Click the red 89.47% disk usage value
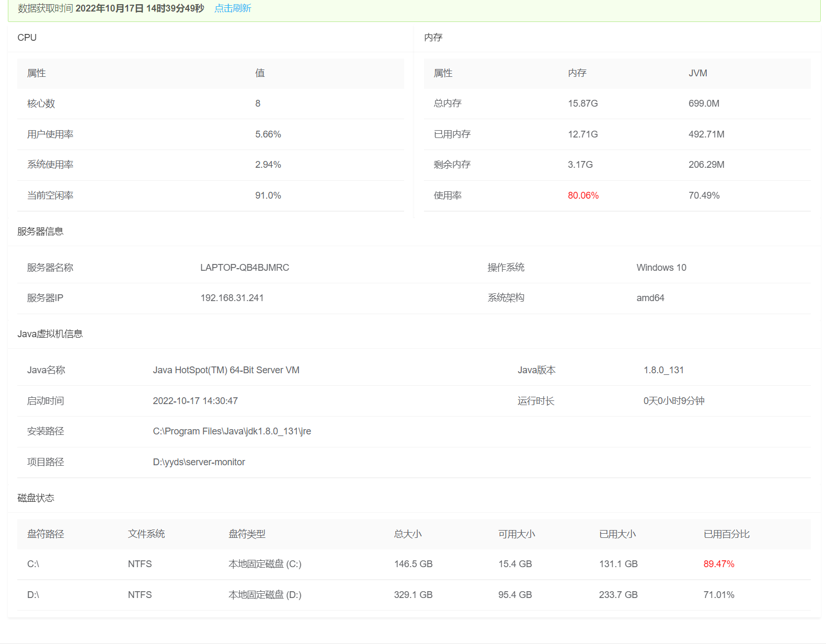This screenshot has width=826, height=644. pyautogui.click(x=719, y=564)
